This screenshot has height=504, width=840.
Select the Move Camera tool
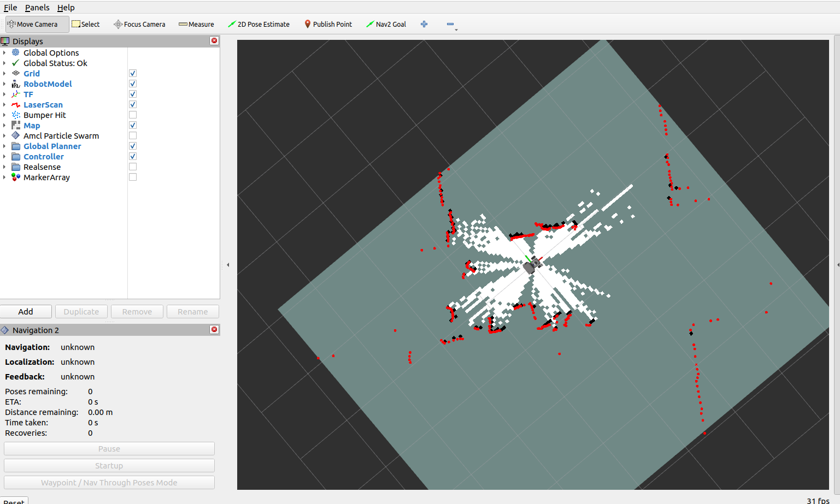[37, 24]
